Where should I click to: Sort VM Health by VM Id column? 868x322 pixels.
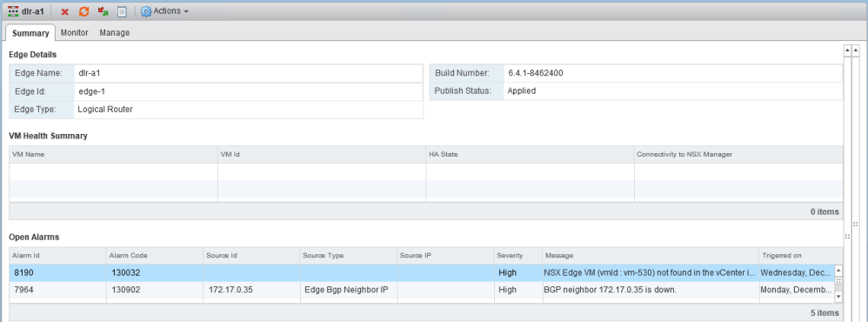322,154
